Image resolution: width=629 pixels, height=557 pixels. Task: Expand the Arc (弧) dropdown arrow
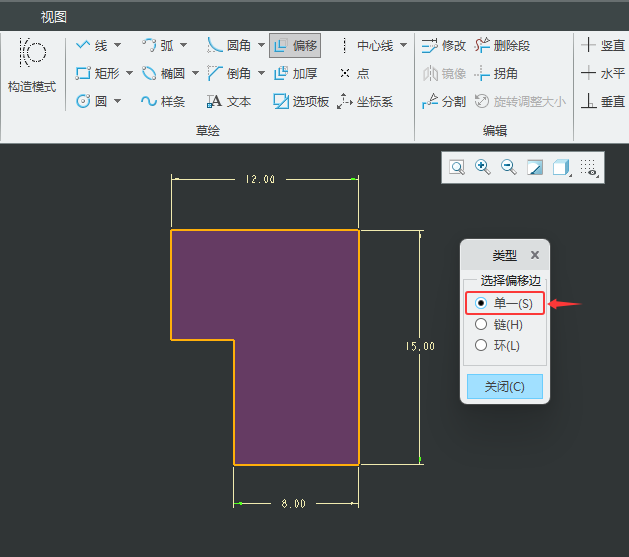click(x=183, y=45)
